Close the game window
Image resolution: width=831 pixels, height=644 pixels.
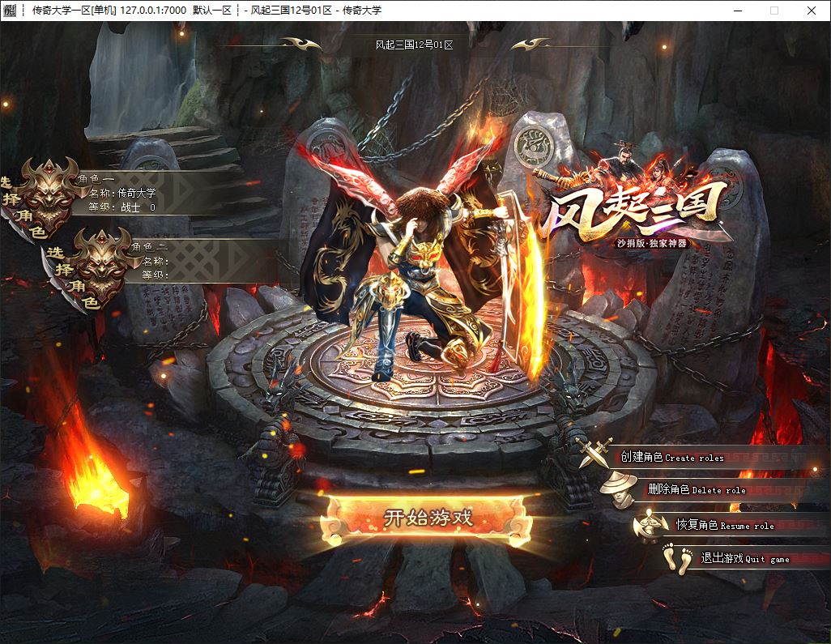pyautogui.click(x=812, y=11)
